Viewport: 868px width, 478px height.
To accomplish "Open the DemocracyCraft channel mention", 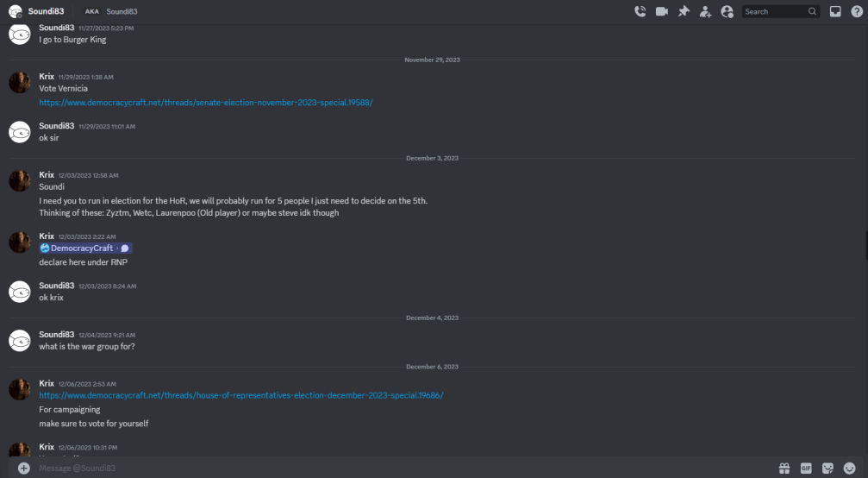I will pos(85,248).
